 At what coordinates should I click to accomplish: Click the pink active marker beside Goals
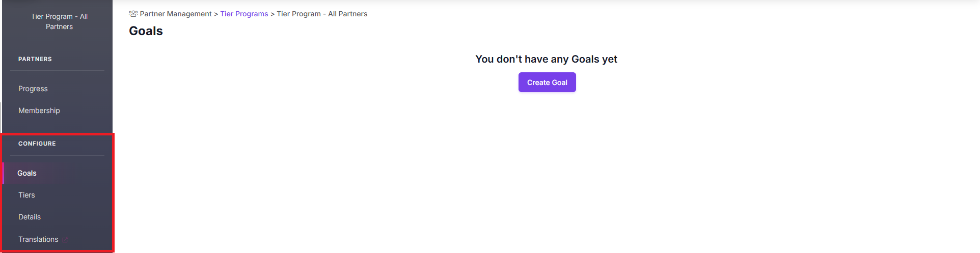point(3,173)
